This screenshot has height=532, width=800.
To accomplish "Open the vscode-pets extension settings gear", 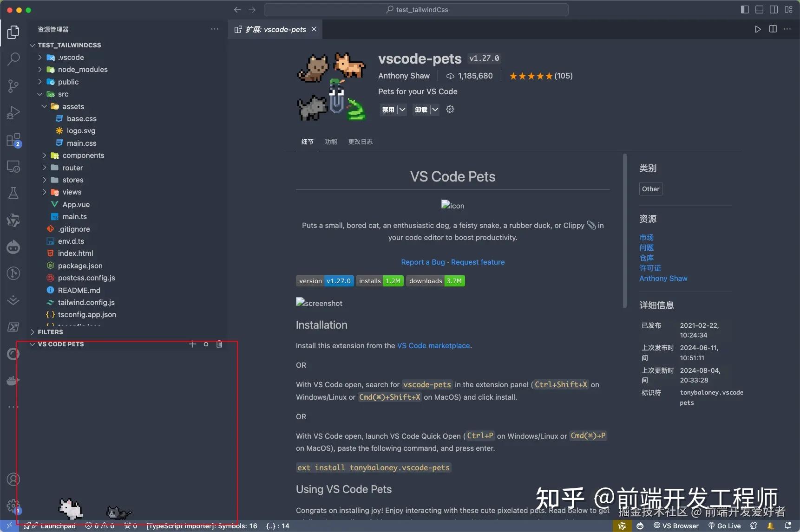I will (449, 110).
